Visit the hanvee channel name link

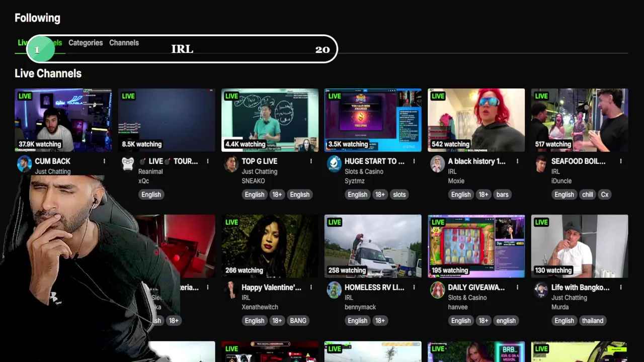[458, 307]
